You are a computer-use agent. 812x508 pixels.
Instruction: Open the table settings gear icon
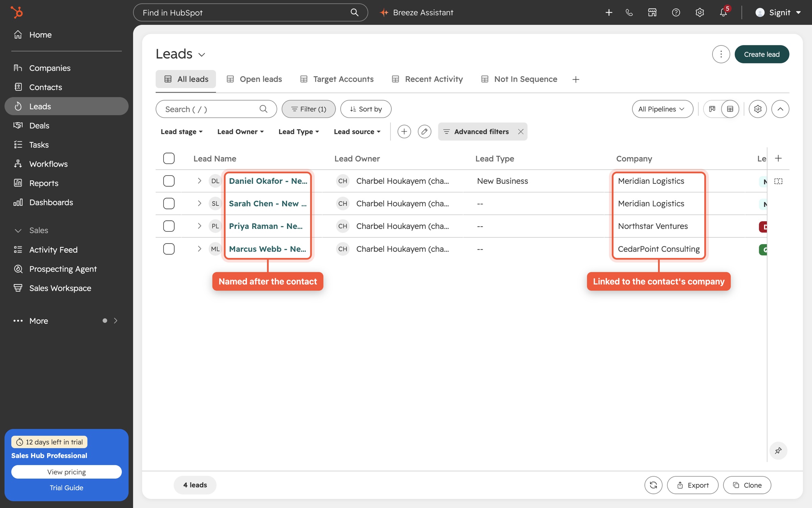pyautogui.click(x=758, y=109)
